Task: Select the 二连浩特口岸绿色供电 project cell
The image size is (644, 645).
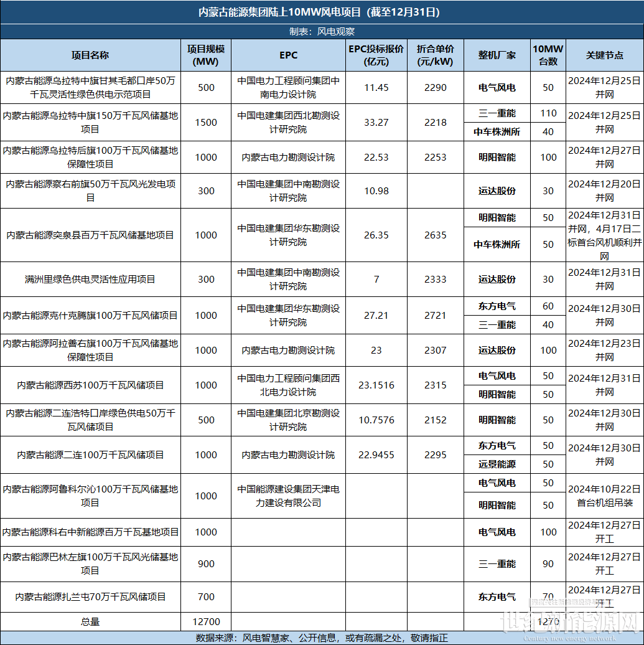Action: [x=90, y=420]
